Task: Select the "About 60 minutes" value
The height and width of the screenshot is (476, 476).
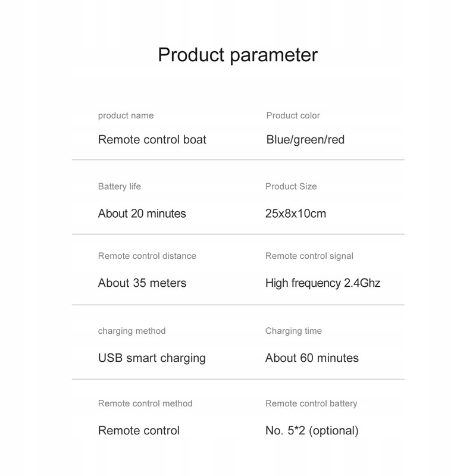Action: click(312, 358)
